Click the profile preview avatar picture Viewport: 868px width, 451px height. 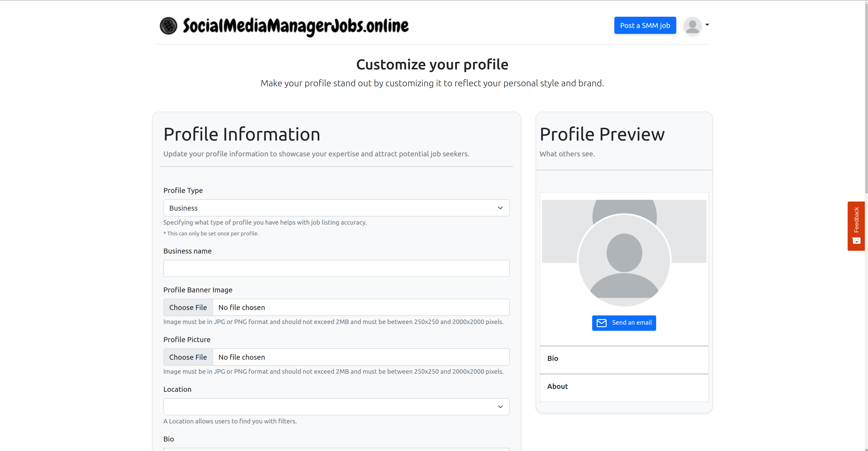[x=624, y=260]
